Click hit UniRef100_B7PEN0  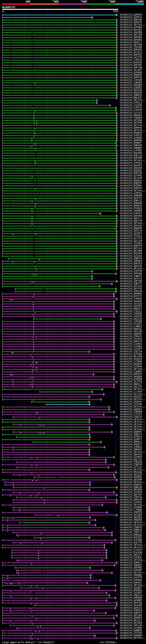tap(131, 580)
